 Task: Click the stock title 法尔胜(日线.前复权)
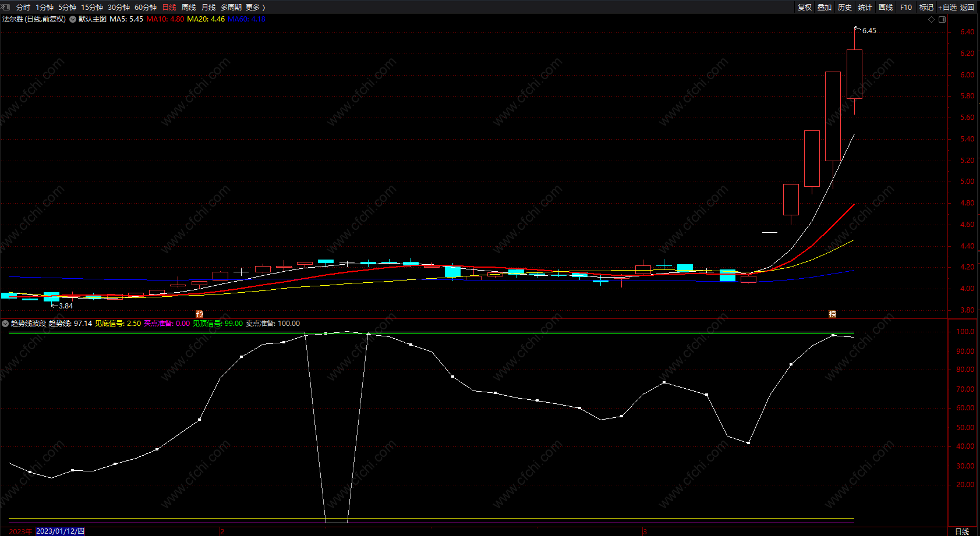(34, 19)
